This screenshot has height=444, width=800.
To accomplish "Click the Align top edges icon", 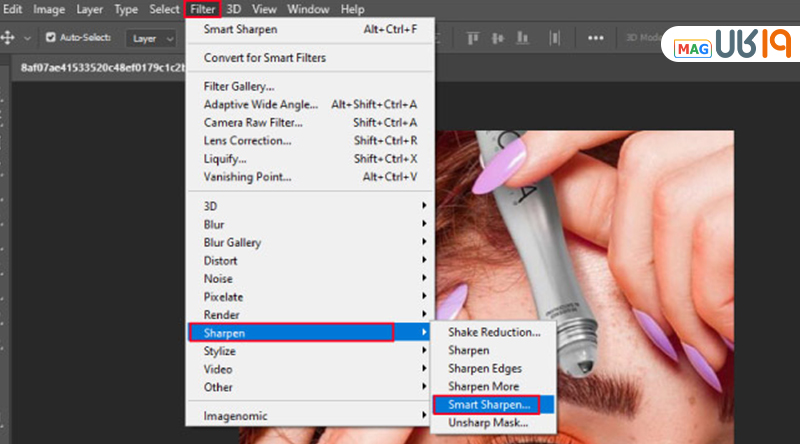I will pyautogui.click(x=472, y=38).
